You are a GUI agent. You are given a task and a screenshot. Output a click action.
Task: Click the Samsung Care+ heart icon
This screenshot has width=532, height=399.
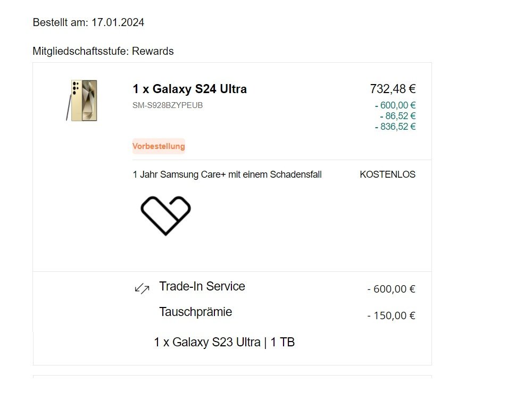pos(165,215)
